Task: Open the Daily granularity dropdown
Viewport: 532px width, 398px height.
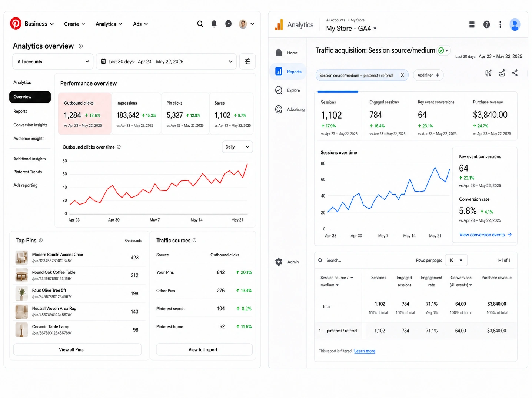Action: coord(237,147)
